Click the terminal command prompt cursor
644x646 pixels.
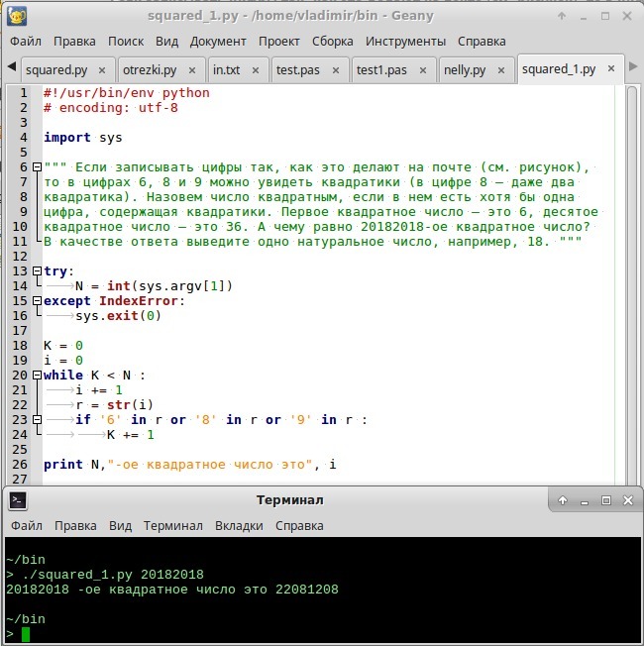(x=25, y=634)
